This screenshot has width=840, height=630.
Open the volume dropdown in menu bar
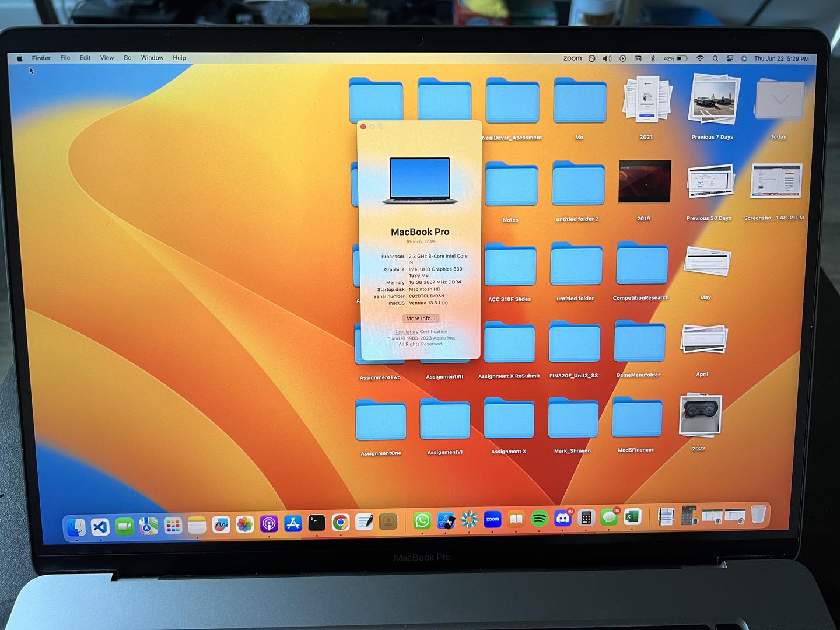607,58
